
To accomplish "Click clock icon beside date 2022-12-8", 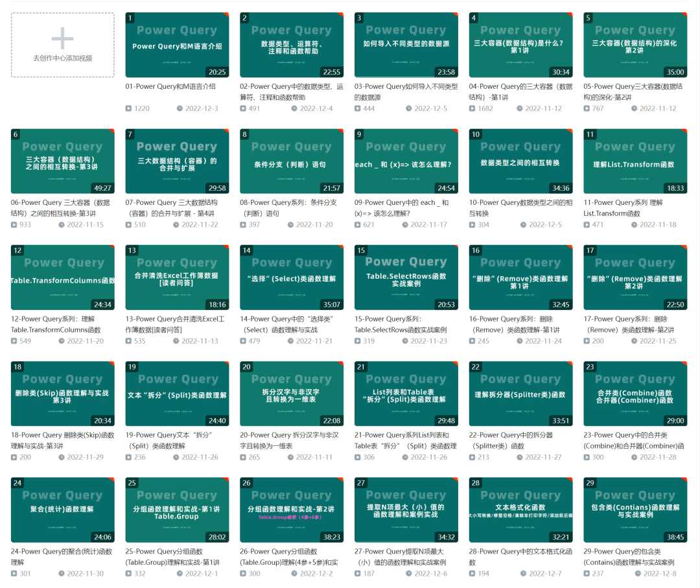I will point(638,574).
